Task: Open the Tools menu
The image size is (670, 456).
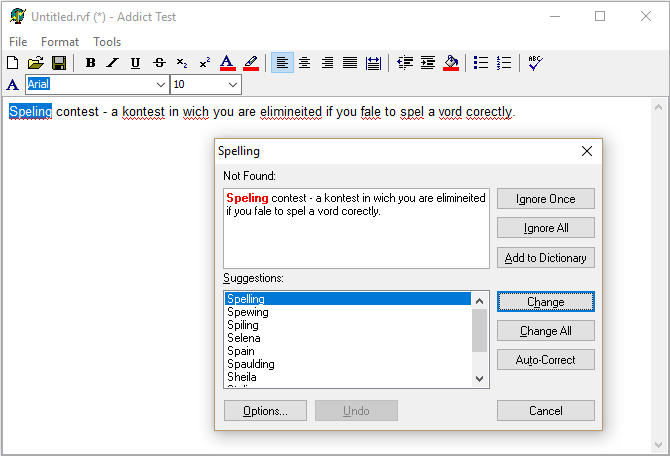Action: [107, 42]
